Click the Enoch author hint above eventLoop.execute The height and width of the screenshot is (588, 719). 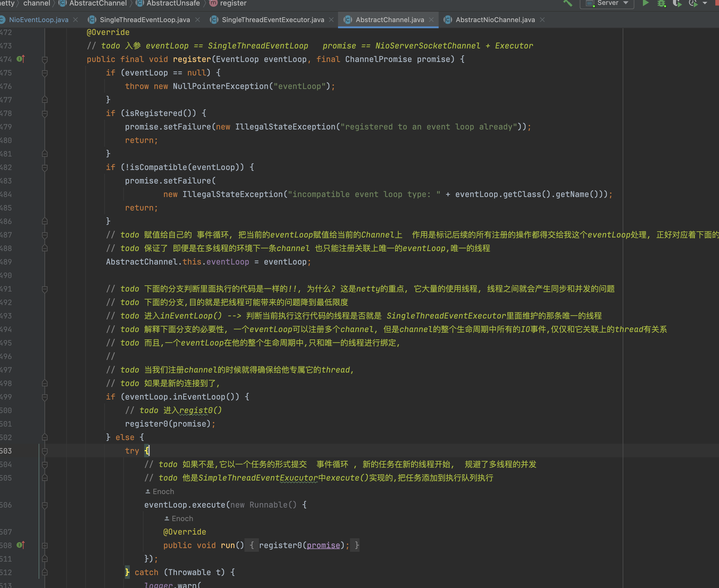pos(160,491)
